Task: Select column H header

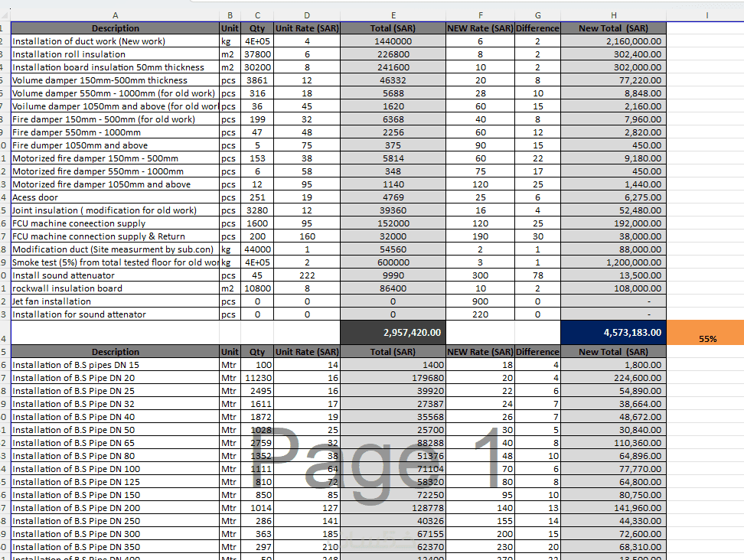Action: [x=614, y=15]
